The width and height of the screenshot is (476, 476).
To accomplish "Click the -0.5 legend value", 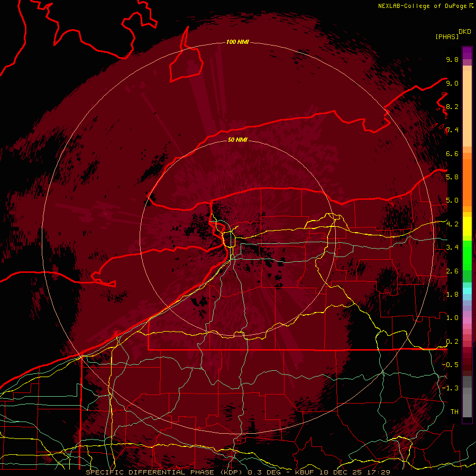I will click(450, 364).
